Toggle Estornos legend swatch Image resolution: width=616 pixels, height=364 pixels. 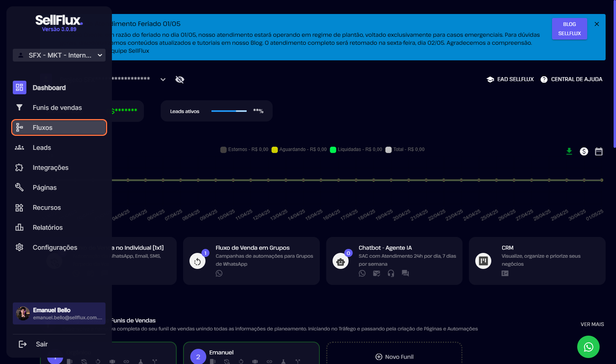pyautogui.click(x=223, y=150)
